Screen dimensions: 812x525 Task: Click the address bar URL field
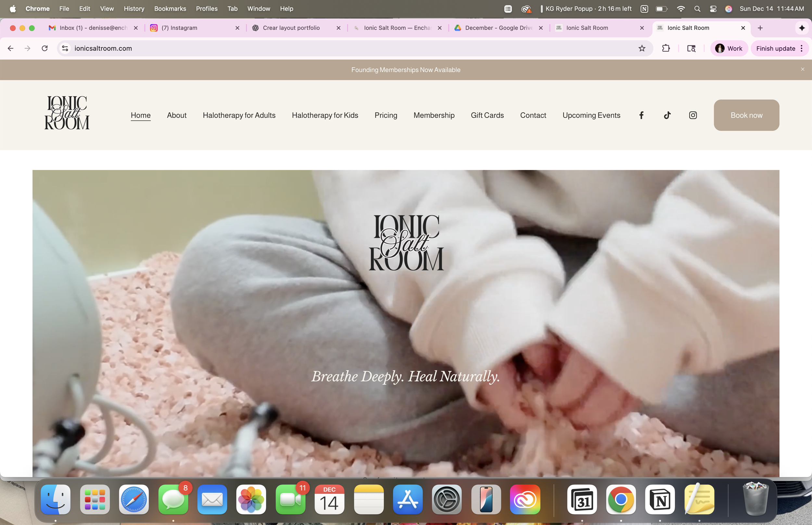pyautogui.click(x=341, y=48)
